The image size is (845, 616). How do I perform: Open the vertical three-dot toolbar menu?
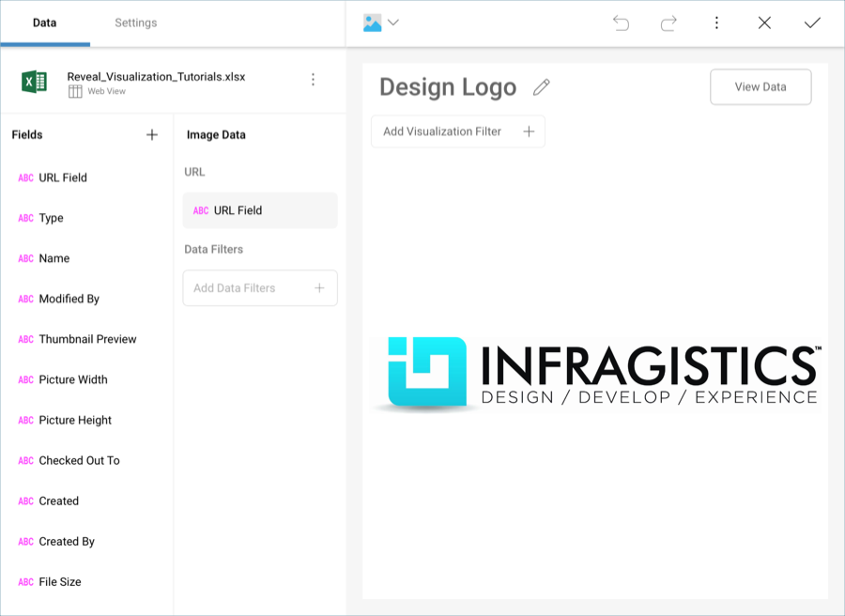pos(716,23)
